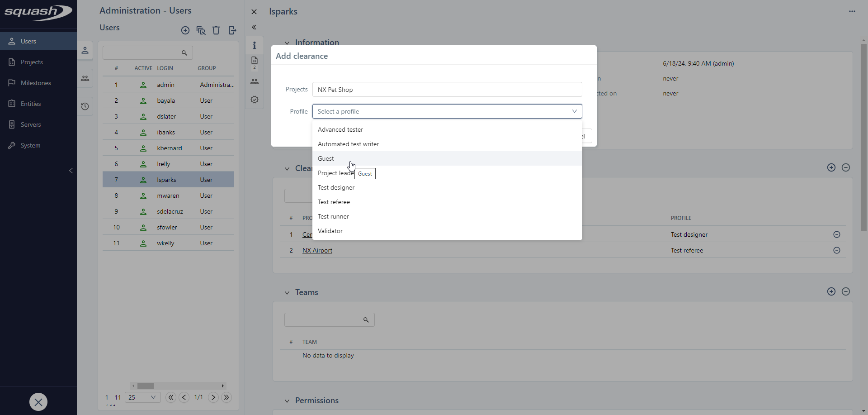Remove the Test referee clearance with the minus button
Viewport: 868px width, 415px height.
point(837,250)
